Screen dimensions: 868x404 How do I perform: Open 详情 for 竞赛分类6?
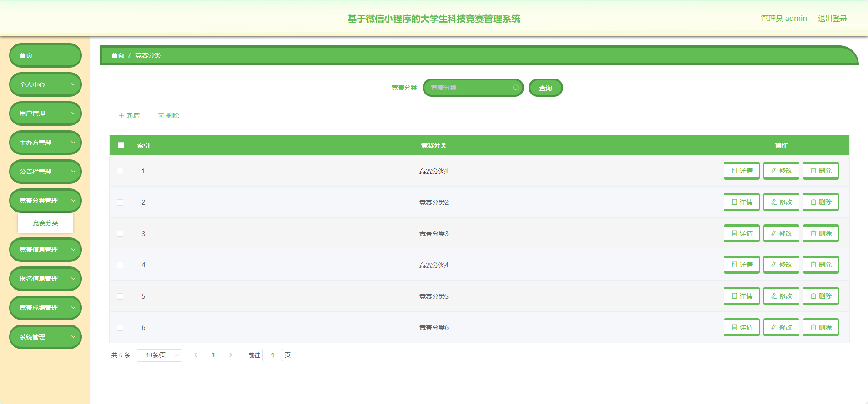742,327
